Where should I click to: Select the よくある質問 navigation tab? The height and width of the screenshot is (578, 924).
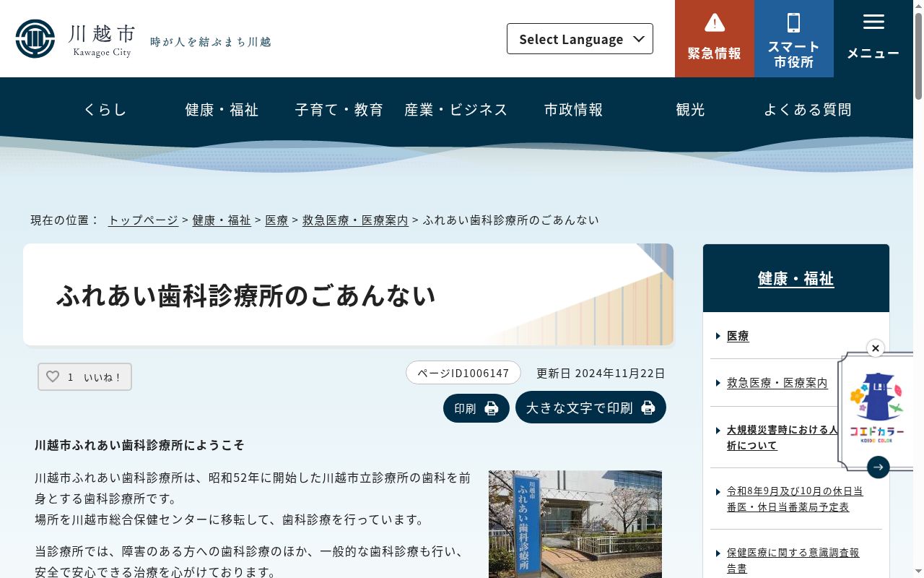tap(808, 110)
